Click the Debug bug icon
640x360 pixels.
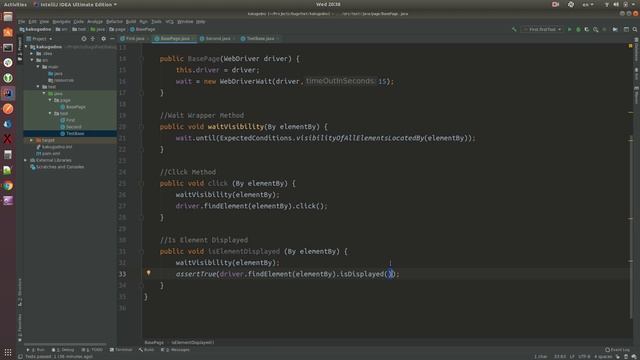point(578,29)
